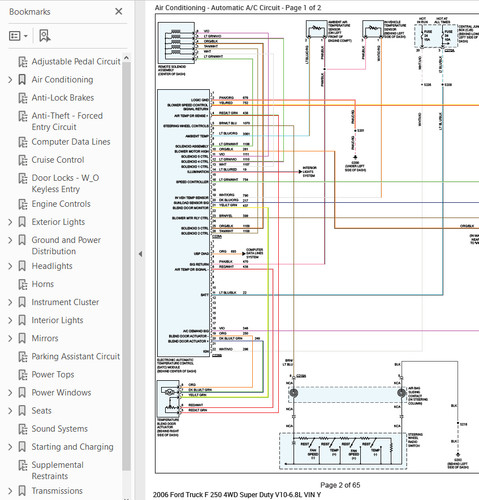Viewport: 479px width, 500px height.
Task: Click the Horns bookmark icon
Action: 22,284
